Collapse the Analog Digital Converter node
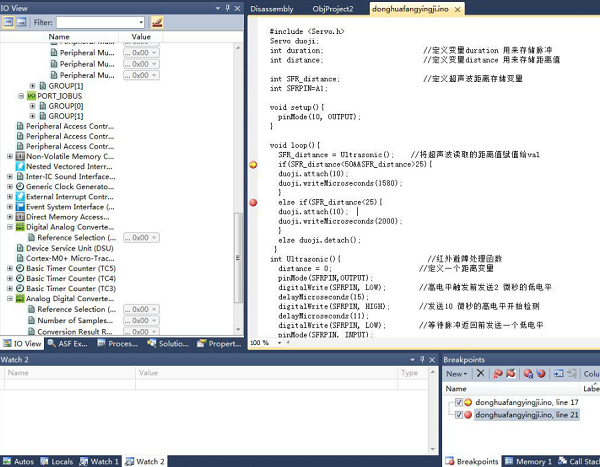The image size is (600, 467). pyautogui.click(x=10, y=299)
